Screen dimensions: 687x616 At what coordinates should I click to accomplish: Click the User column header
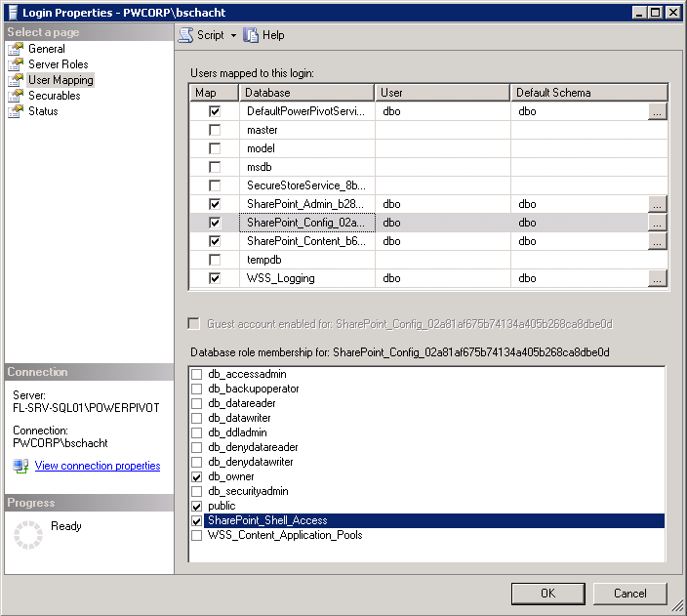(x=442, y=93)
